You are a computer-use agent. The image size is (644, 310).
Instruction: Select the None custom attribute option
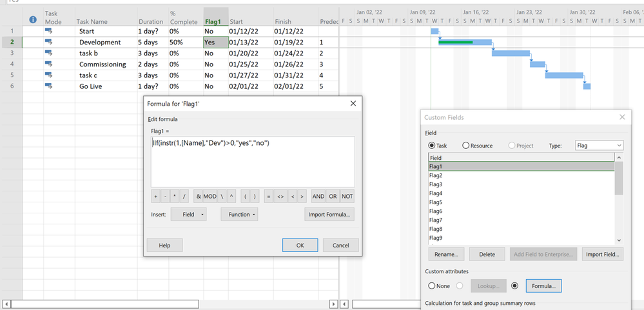(x=432, y=286)
